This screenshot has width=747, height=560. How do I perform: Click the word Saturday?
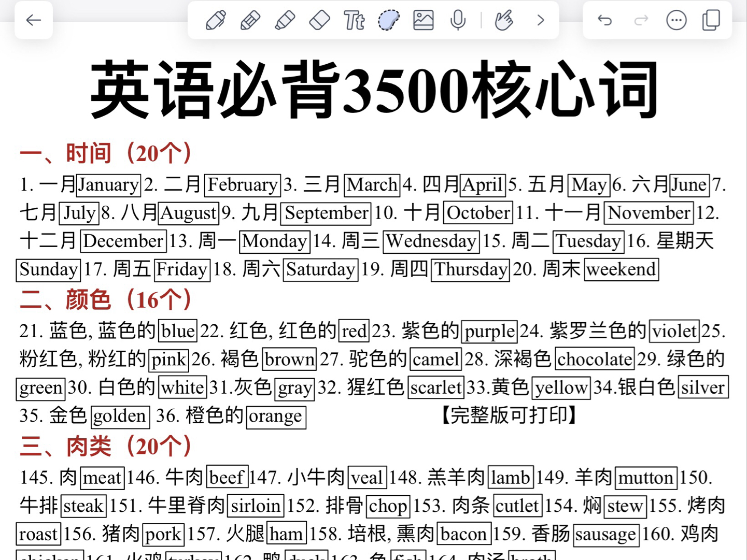pos(321,270)
